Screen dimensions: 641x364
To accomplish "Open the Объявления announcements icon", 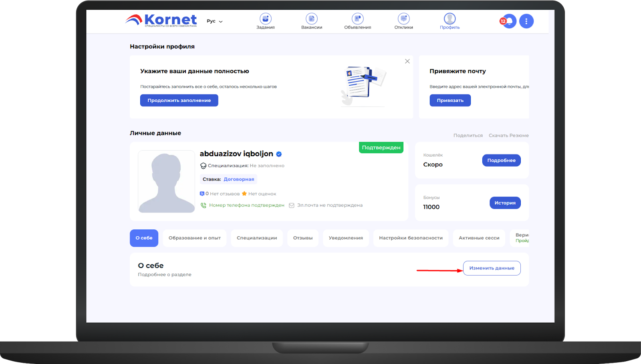I will pos(357,19).
